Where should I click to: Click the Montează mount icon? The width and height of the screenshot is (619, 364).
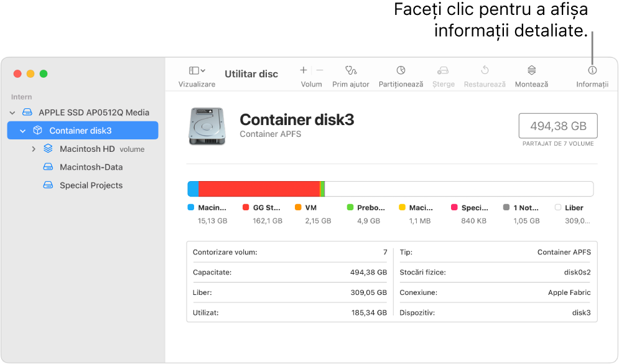(531, 70)
